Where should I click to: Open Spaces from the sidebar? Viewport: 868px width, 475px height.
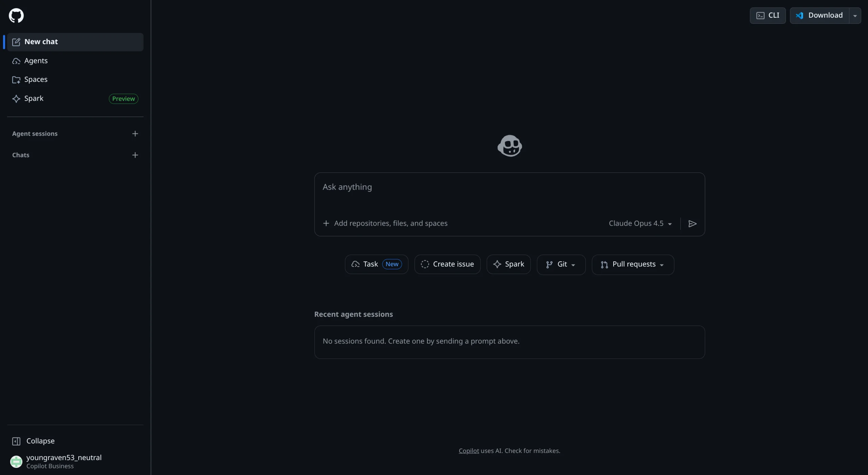(x=36, y=79)
